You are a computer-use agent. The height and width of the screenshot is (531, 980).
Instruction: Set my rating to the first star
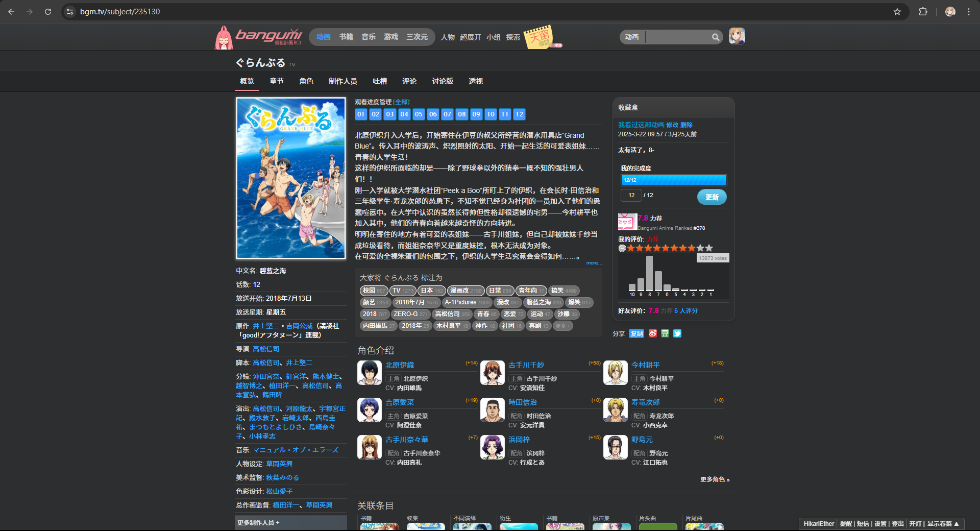(631, 248)
